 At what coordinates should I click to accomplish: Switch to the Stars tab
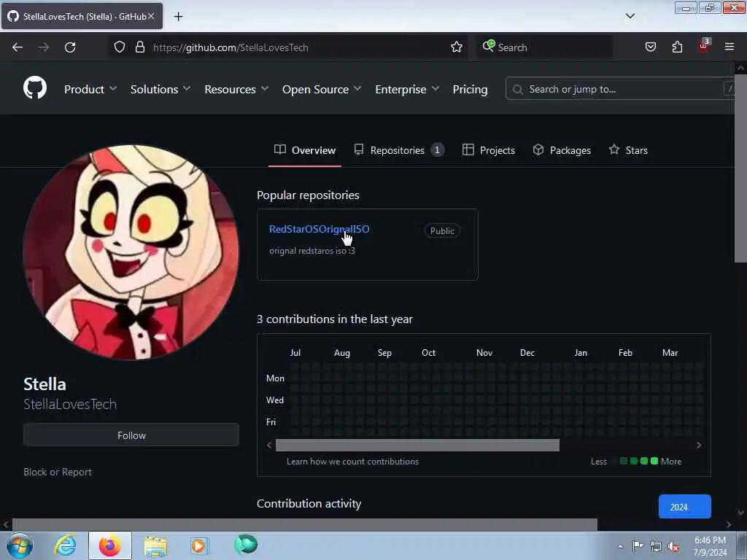(628, 150)
